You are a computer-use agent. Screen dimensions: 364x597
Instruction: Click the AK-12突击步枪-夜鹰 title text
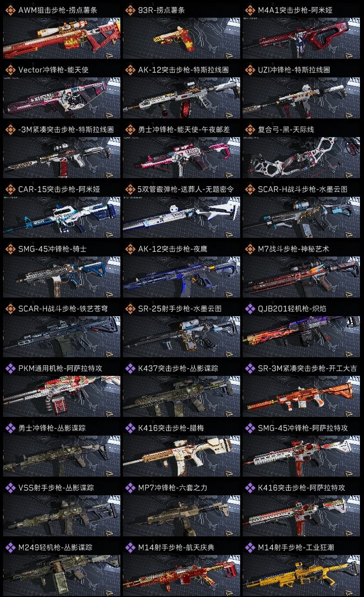173,249
